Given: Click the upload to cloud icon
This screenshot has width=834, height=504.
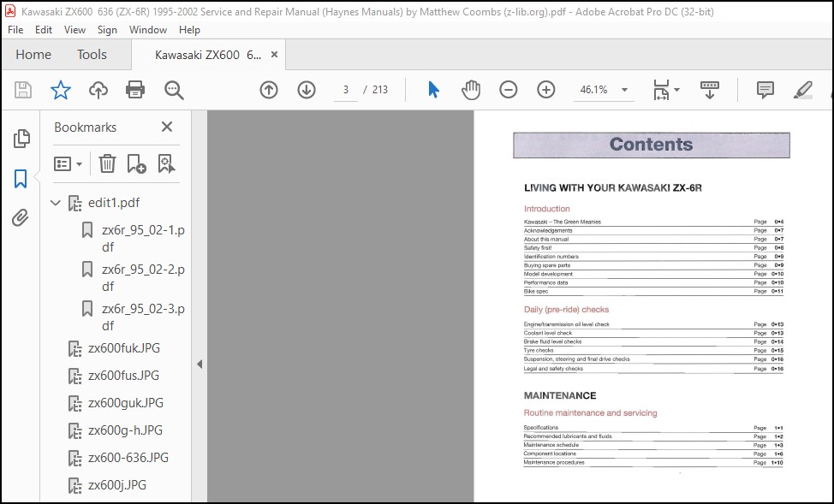Looking at the screenshot, I should (98, 90).
